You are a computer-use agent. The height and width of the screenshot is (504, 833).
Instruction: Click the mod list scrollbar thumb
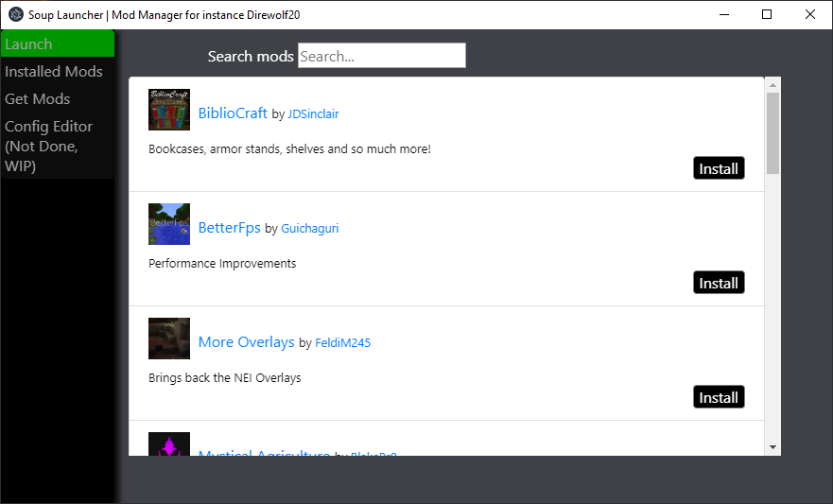(773, 133)
